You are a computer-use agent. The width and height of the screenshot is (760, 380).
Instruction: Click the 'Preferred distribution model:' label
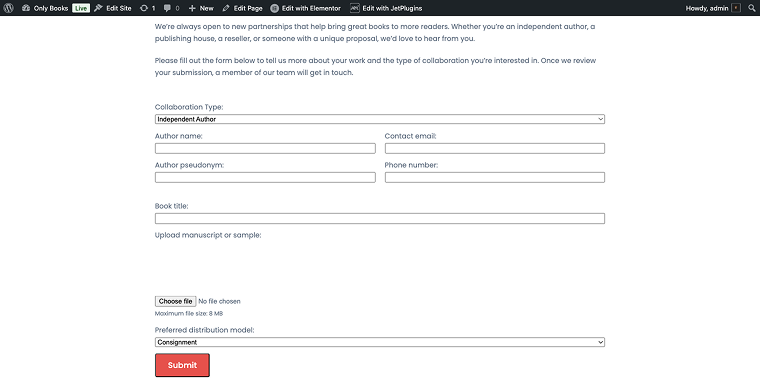[x=204, y=330]
